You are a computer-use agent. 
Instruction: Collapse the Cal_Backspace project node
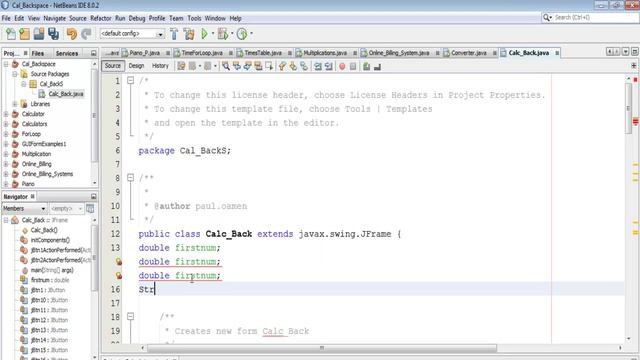click(x=6, y=64)
